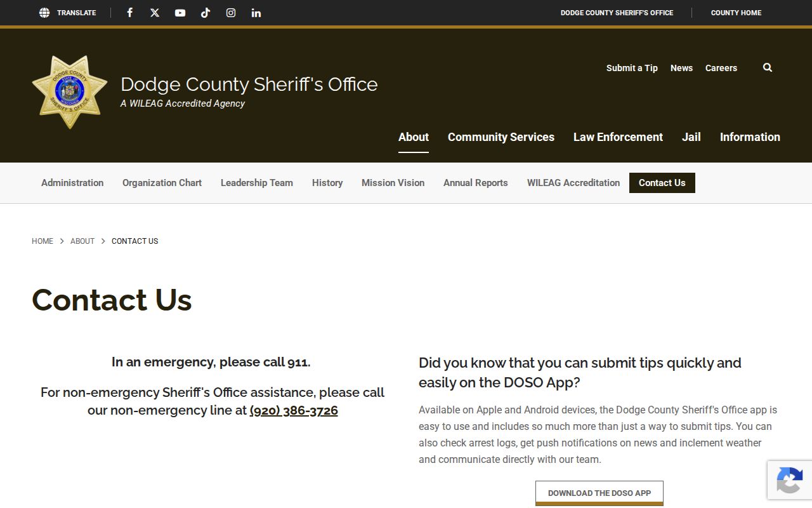
Task: Open the Community Services menu
Action: (x=501, y=137)
